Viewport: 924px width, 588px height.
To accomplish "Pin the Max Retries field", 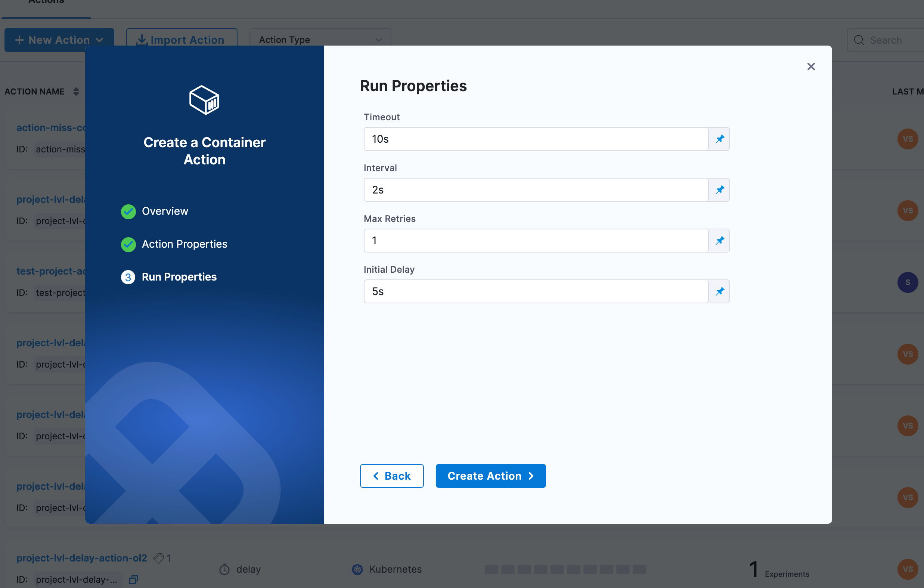I will click(x=720, y=241).
